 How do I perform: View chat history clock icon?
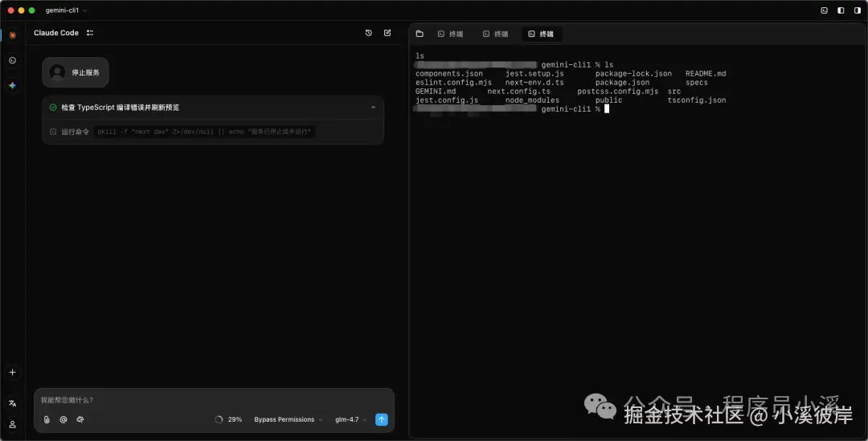[369, 33]
